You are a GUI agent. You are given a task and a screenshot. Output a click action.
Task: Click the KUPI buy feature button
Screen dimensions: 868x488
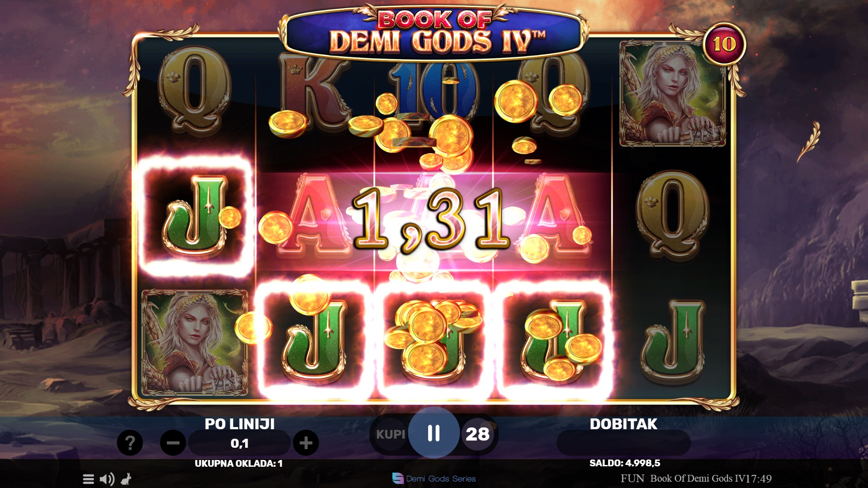coord(391,434)
